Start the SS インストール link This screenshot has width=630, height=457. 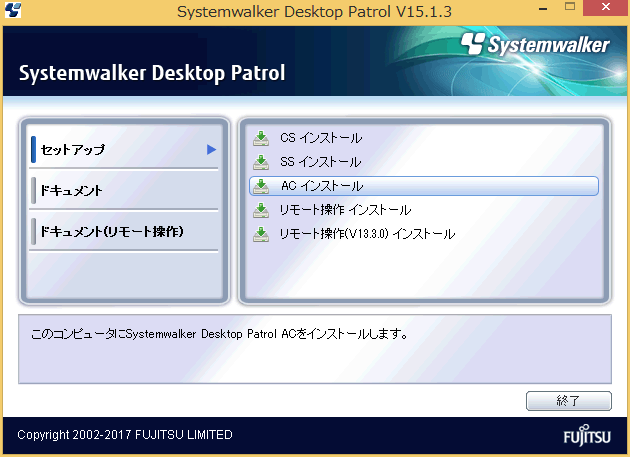[x=321, y=162]
